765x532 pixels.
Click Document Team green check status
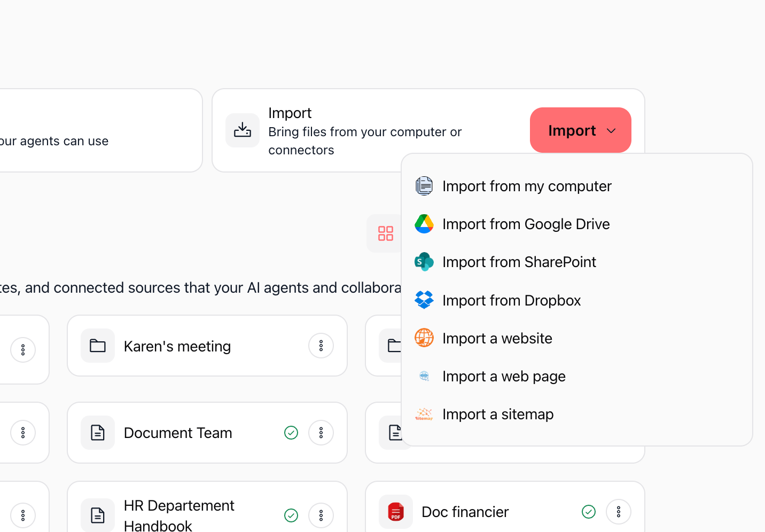pyautogui.click(x=291, y=433)
